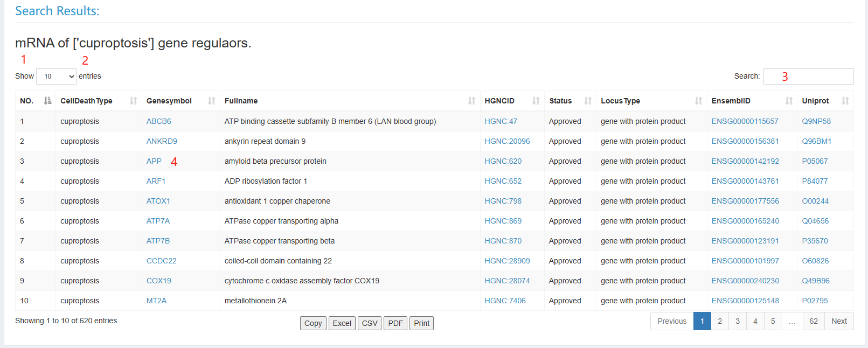
Task: Open ENSG00000240230 Ensembl link
Action: tap(745, 281)
